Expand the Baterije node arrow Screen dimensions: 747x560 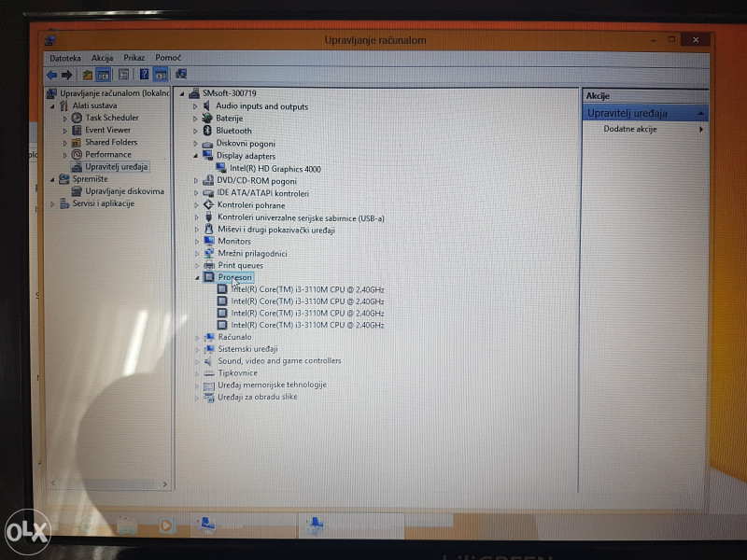[195, 119]
